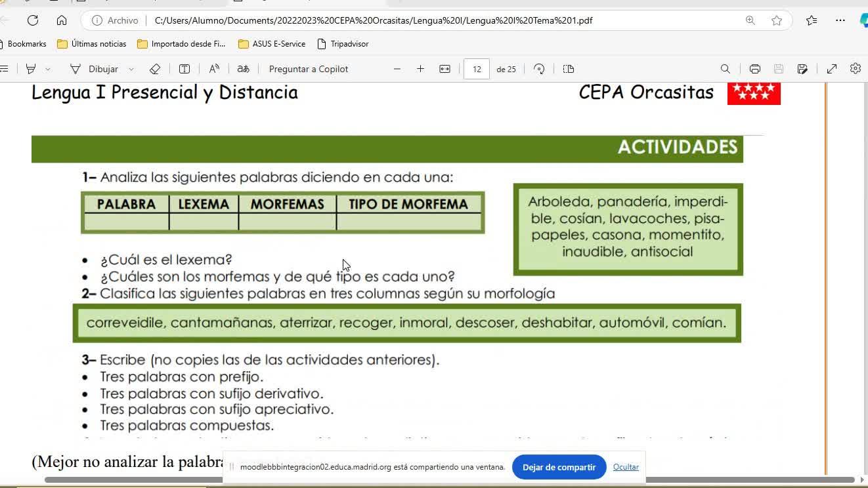Viewport: 868px width, 488px height.
Task: Grab the horizontal scrollbar of the PDF
Action: [x=450, y=480]
